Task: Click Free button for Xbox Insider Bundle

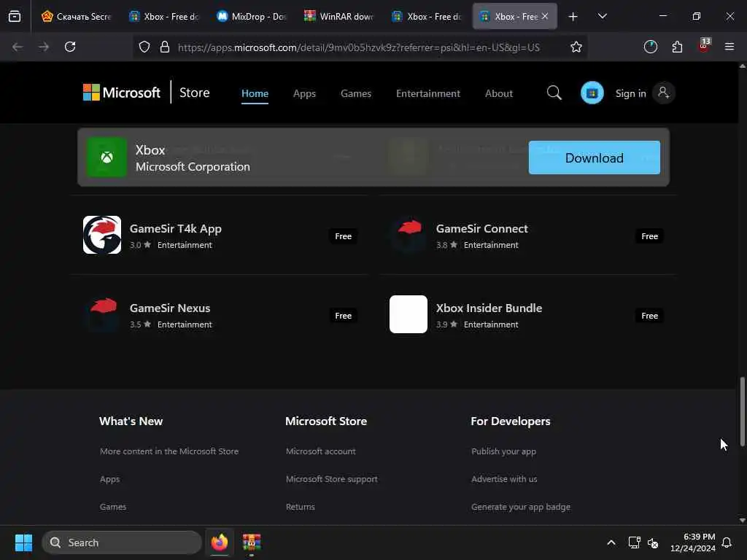Action: coord(649,316)
